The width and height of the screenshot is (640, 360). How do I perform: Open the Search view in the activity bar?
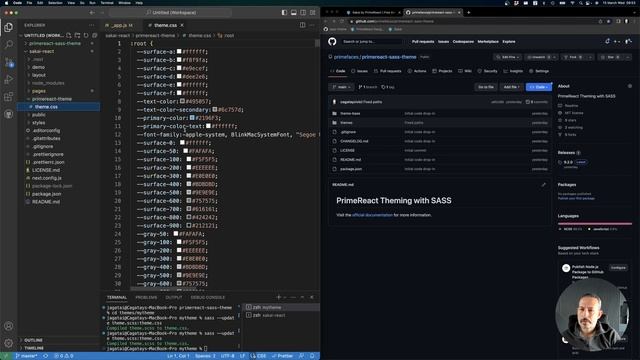(9, 44)
